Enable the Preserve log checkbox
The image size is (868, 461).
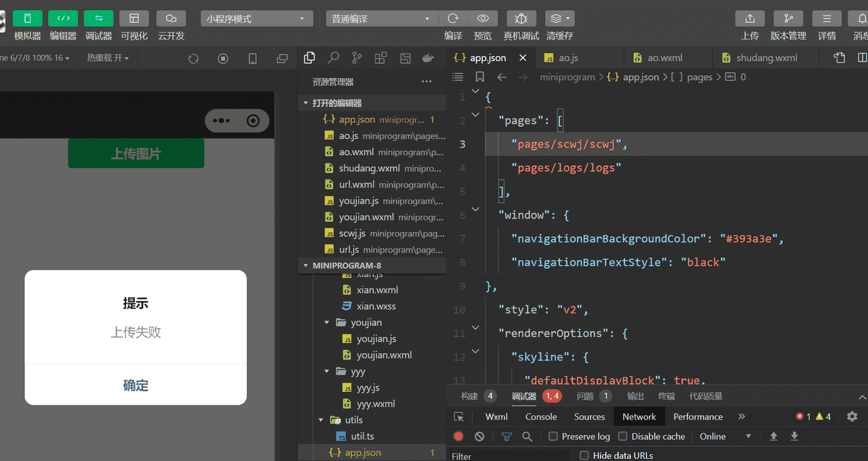pos(553,437)
